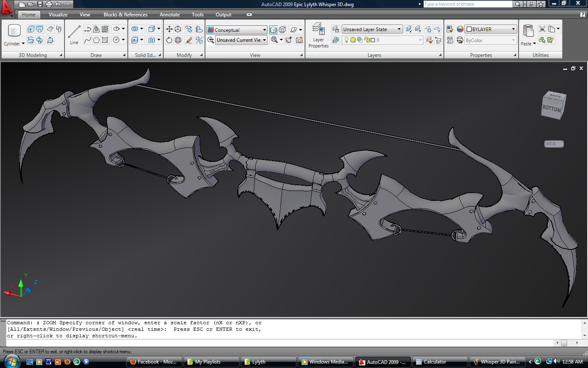Open Facebook Mozilla taskbar button
This screenshot has height=368, width=588.
(x=154, y=362)
